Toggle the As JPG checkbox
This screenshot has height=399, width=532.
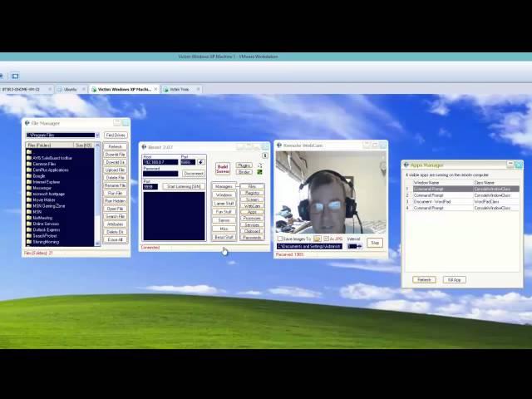pos(327,239)
